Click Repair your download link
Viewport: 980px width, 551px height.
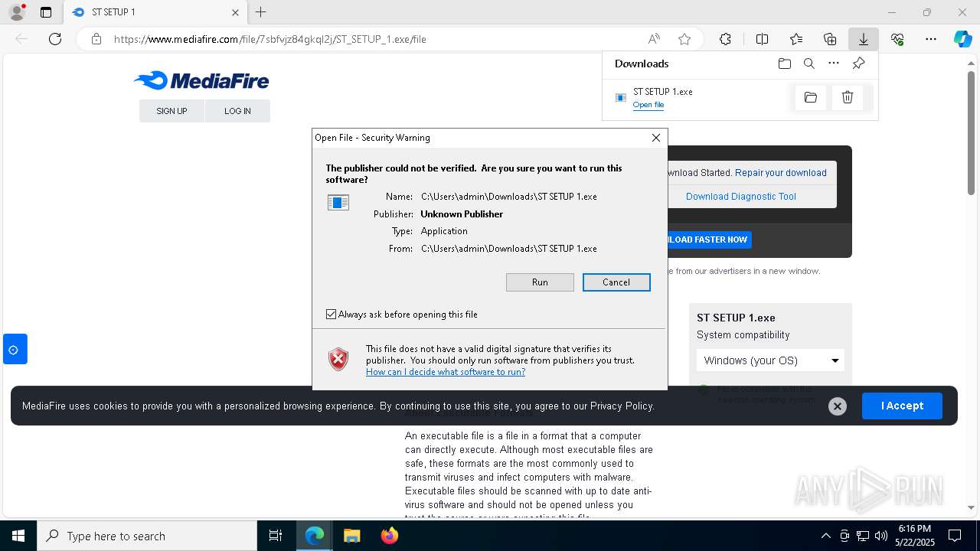click(x=781, y=173)
